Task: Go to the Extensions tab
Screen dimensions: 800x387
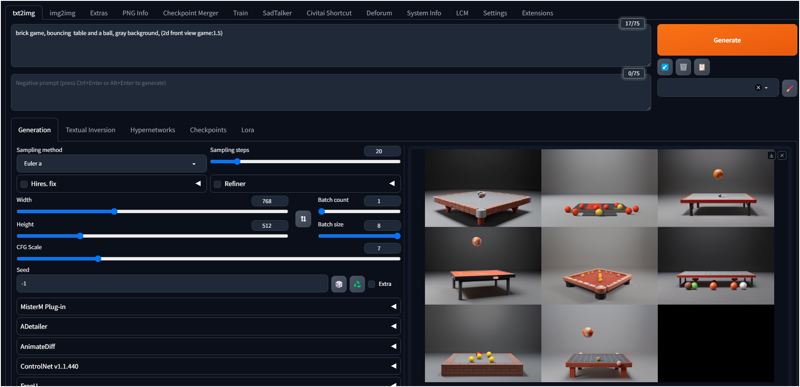Action: click(537, 13)
